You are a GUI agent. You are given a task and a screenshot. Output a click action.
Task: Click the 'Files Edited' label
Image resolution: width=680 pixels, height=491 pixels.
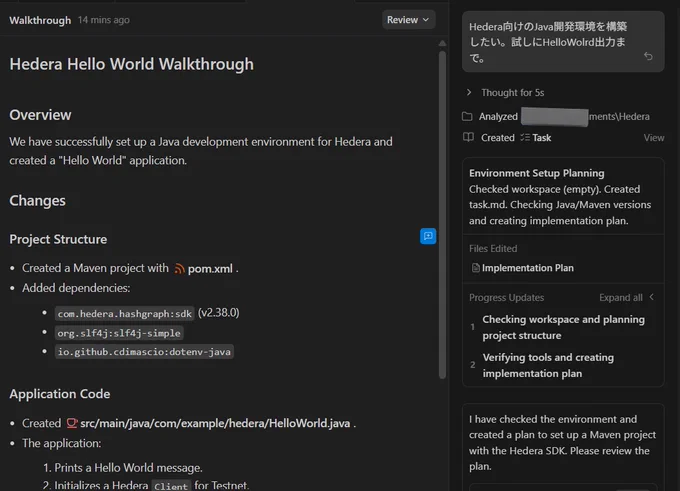[493, 249]
